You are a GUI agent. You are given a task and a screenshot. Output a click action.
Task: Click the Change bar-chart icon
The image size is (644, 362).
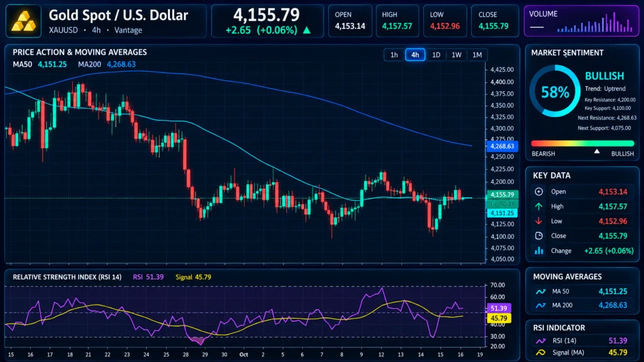(x=538, y=250)
